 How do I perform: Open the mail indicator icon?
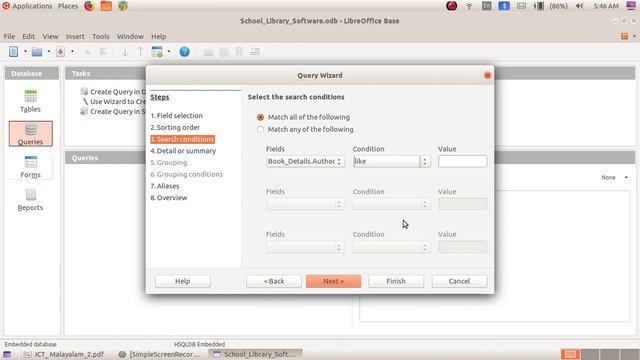(522, 6)
